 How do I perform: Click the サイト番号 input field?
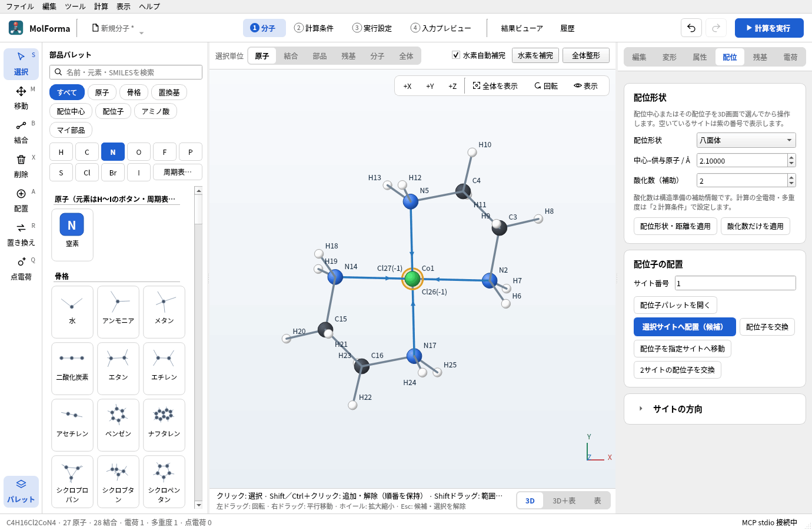coord(736,283)
